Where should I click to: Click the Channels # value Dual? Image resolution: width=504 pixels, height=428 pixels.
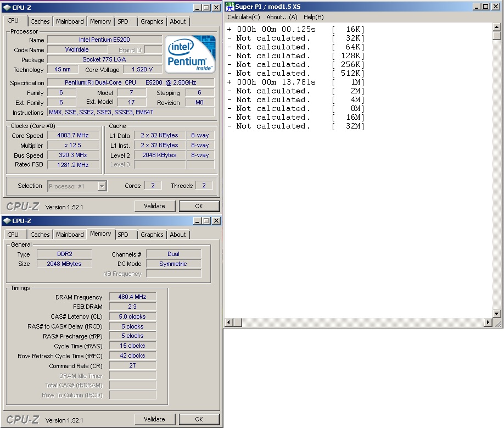click(x=173, y=254)
